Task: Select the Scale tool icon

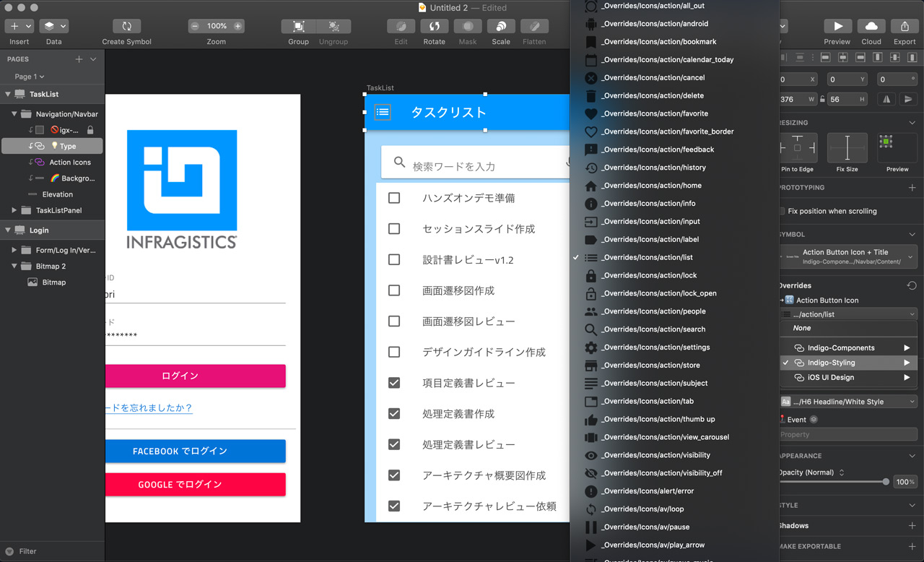Action: (501, 26)
